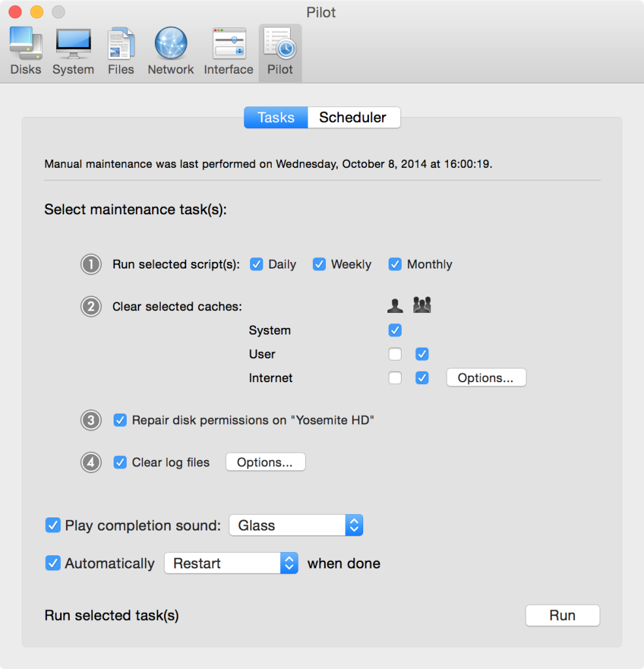Enable Internet cache for current user
The height and width of the screenshot is (669, 644).
pos(395,378)
